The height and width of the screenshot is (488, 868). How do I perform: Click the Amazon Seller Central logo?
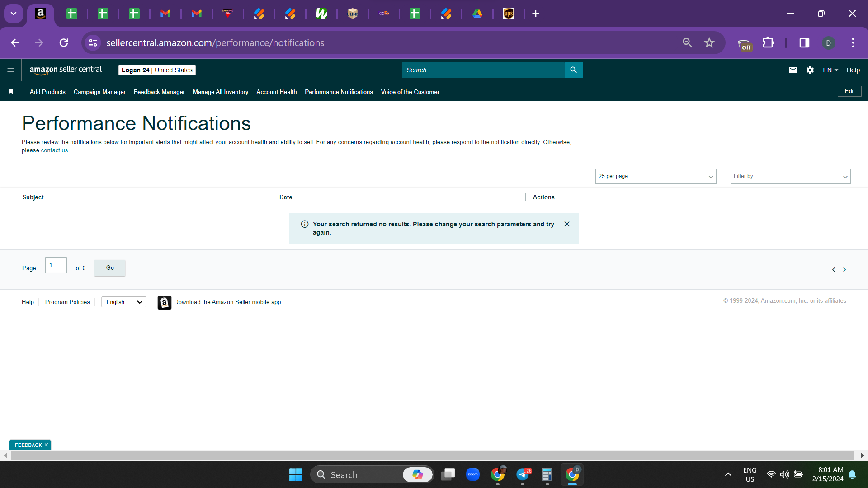click(x=66, y=70)
